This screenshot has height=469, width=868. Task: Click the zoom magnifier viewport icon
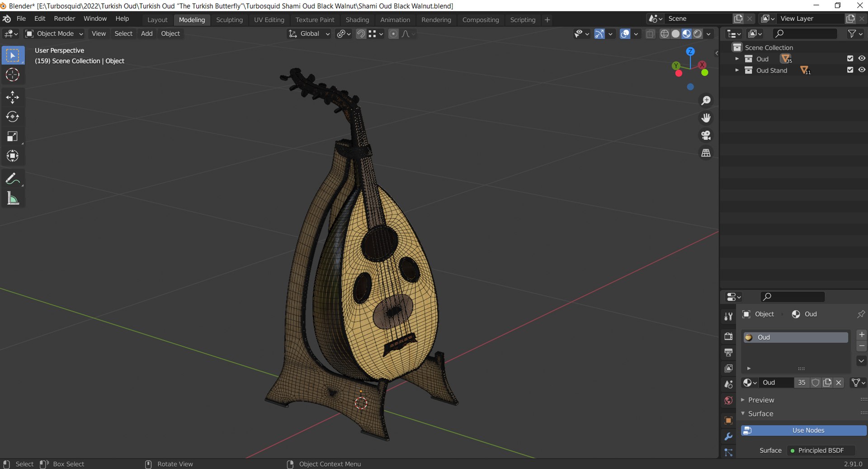(x=706, y=100)
